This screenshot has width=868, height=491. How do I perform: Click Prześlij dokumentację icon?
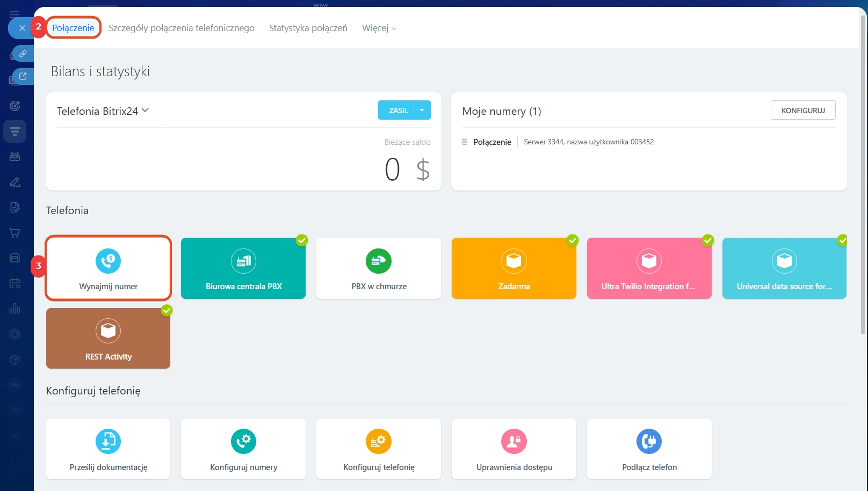108,442
